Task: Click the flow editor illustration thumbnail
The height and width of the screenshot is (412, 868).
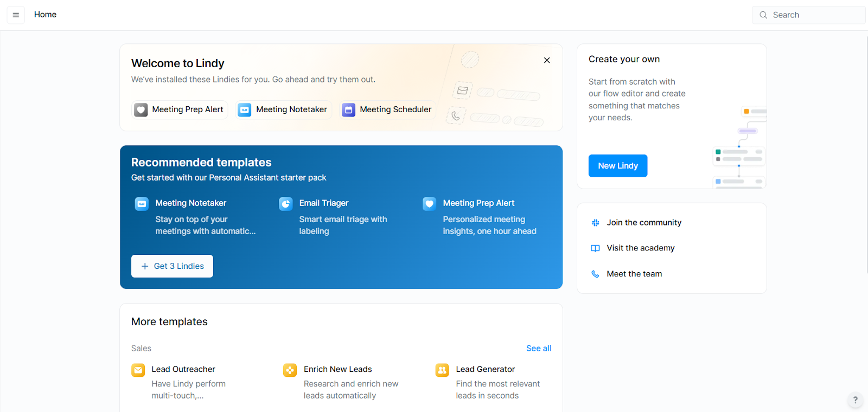Action: click(739, 147)
